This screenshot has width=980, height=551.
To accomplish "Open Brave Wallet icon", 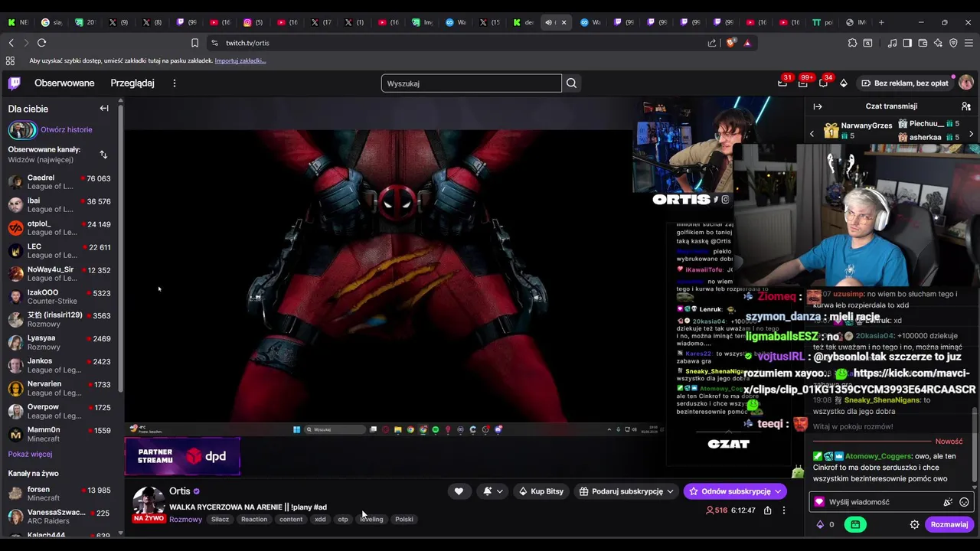I will tap(923, 43).
